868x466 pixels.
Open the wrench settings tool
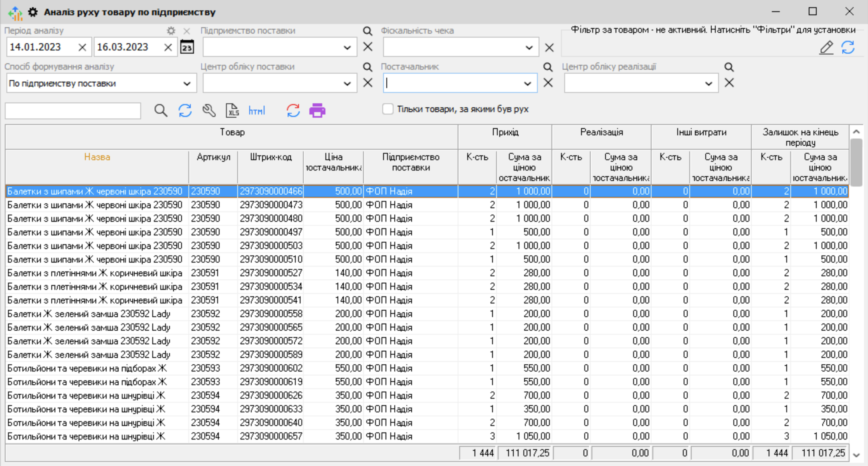(209, 110)
